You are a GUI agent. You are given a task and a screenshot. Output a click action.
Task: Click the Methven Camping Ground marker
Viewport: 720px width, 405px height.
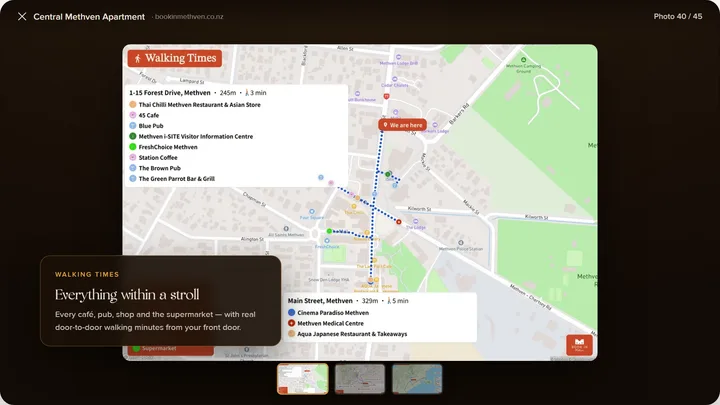pos(523,60)
